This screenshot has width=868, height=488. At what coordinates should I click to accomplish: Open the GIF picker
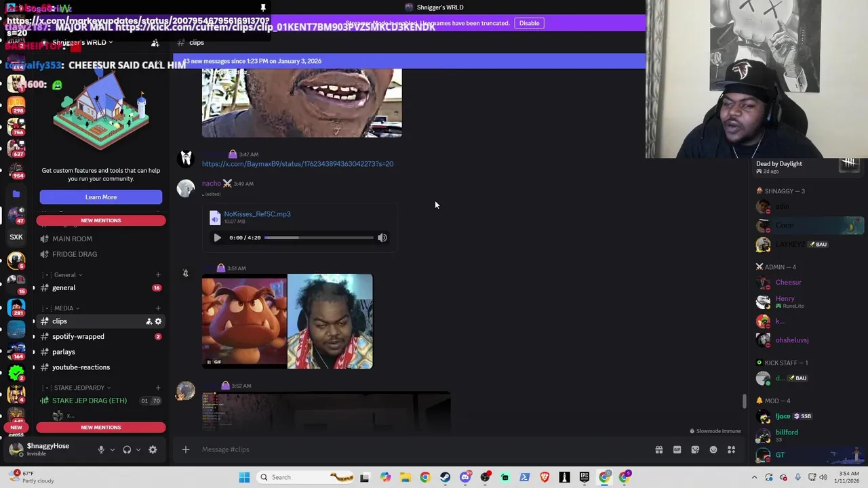[677, 449]
